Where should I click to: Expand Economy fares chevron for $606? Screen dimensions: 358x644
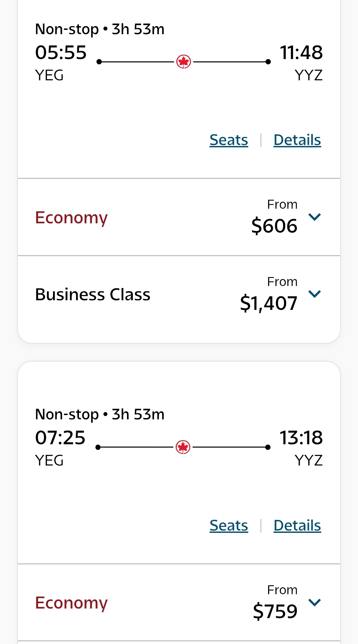pyautogui.click(x=314, y=217)
